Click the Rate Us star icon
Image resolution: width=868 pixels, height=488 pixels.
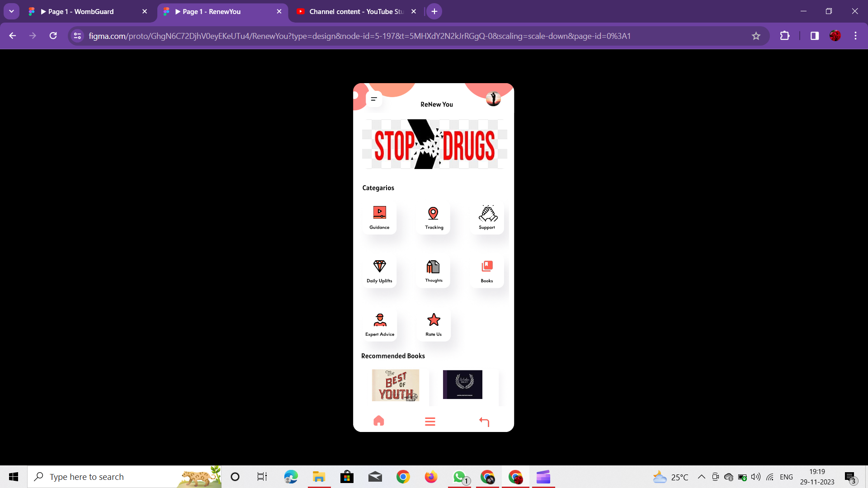434,320
